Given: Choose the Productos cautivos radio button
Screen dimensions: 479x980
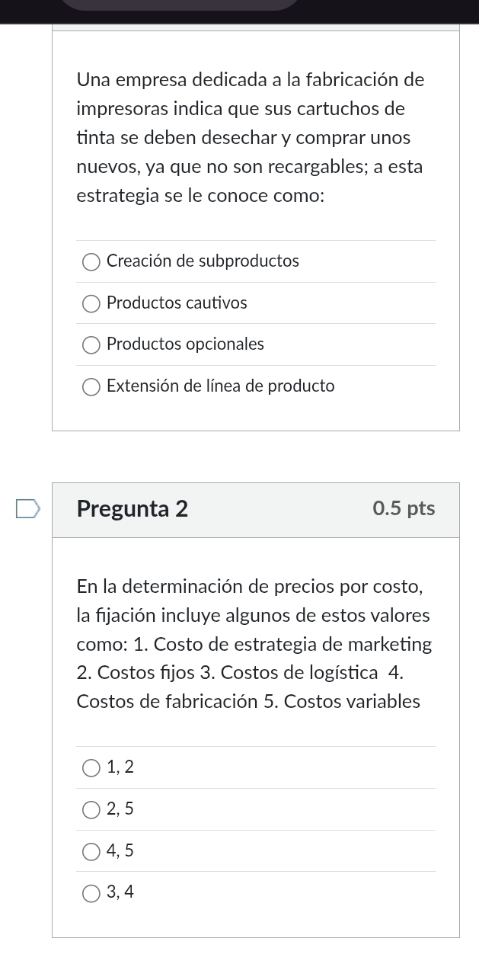Looking at the screenshot, I should (x=91, y=305).
